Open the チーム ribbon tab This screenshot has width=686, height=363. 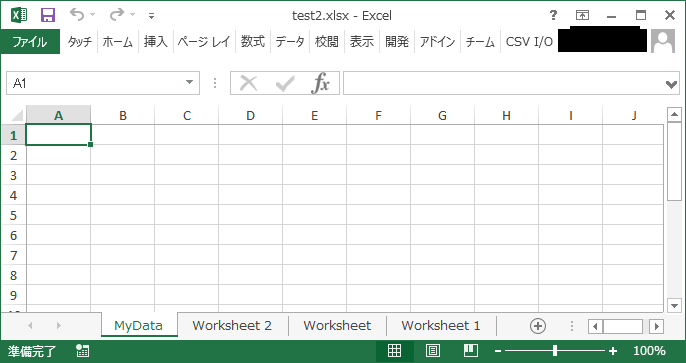point(480,42)
